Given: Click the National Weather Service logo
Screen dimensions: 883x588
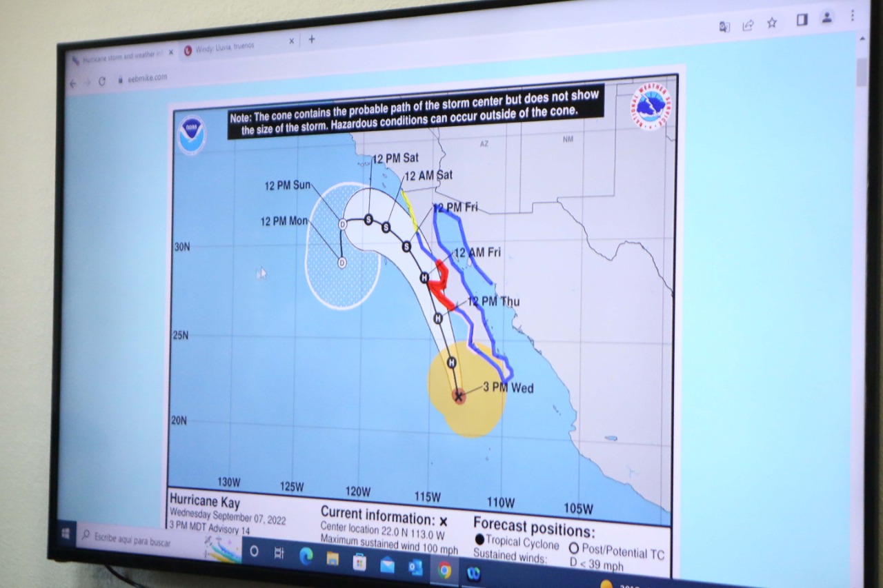Looking at the screenshot, I should click(x=651, y=105).
